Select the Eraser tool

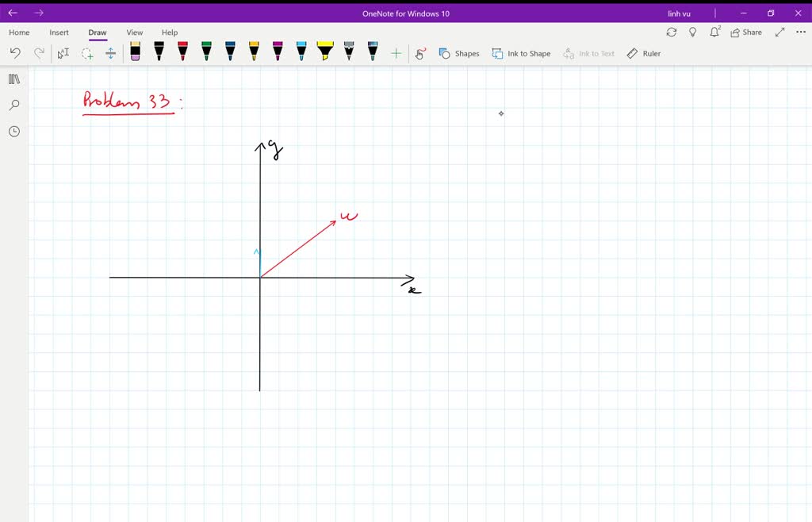135,52
